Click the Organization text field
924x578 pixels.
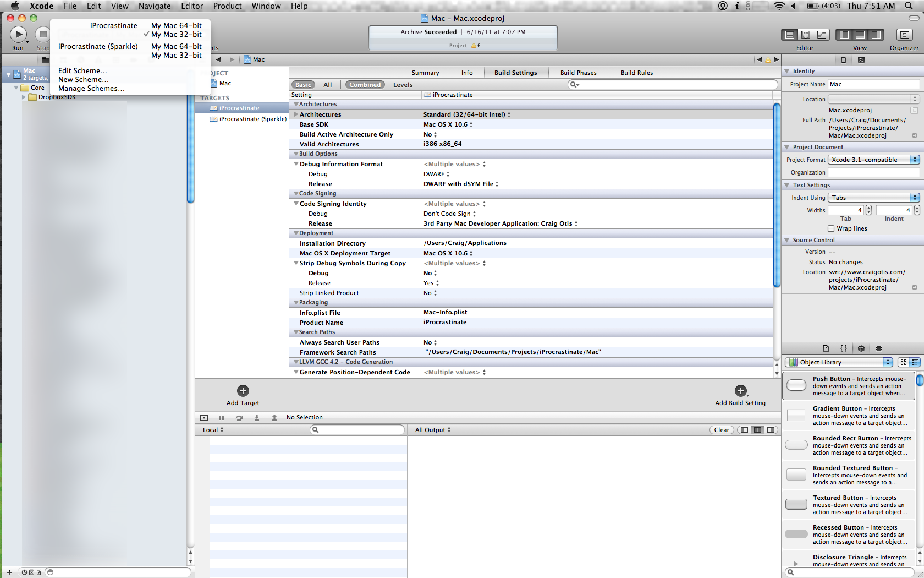873,172
